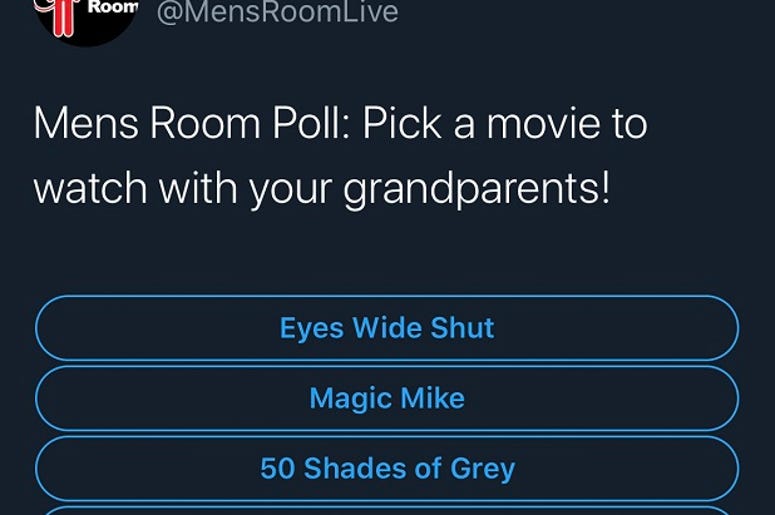
Task: Vote for 50 Shades of Grey
Action: pos(387,468)
